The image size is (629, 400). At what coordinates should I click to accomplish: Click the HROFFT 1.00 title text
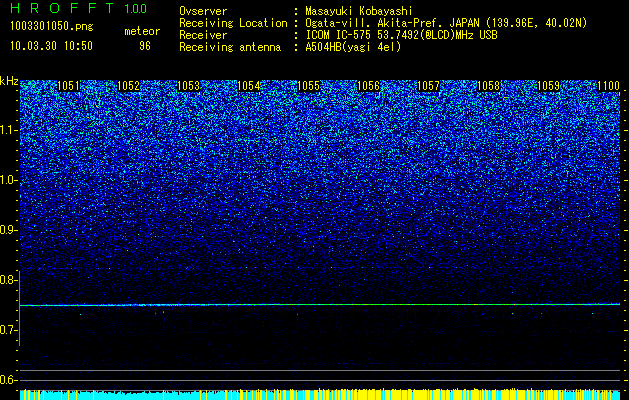coord(79,8)
